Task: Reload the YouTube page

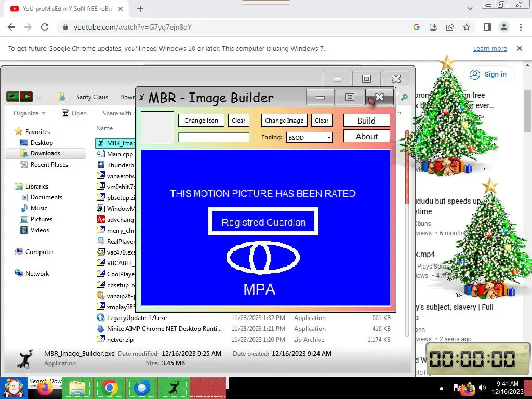Action: (45, 27)
